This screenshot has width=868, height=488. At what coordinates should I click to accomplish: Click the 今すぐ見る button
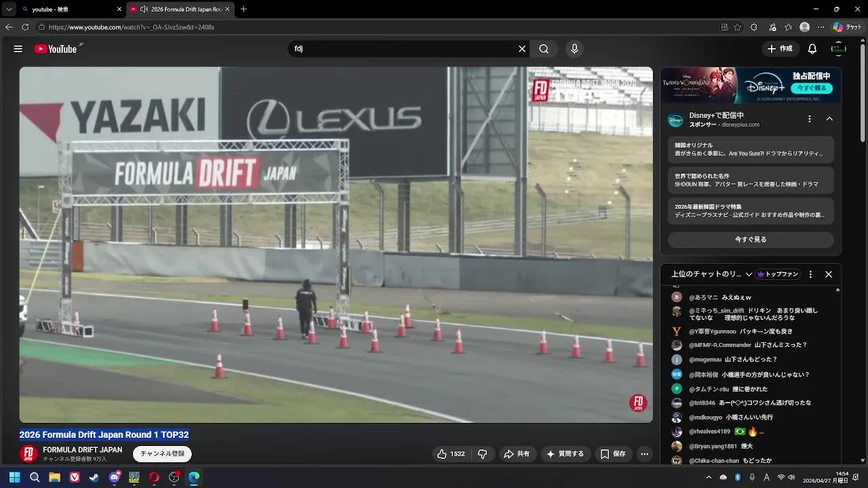[751, 239]
